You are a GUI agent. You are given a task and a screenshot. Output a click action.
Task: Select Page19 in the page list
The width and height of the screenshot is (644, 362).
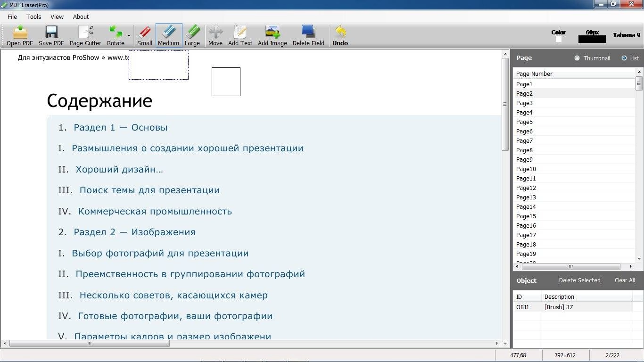click(574, 254)
